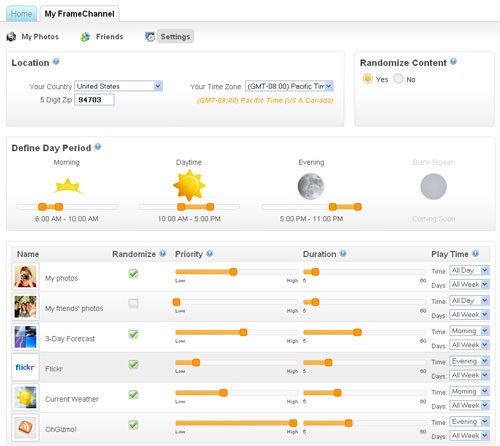
Task: Open help icon beside Duration column header
Action: tap(343, 253)
